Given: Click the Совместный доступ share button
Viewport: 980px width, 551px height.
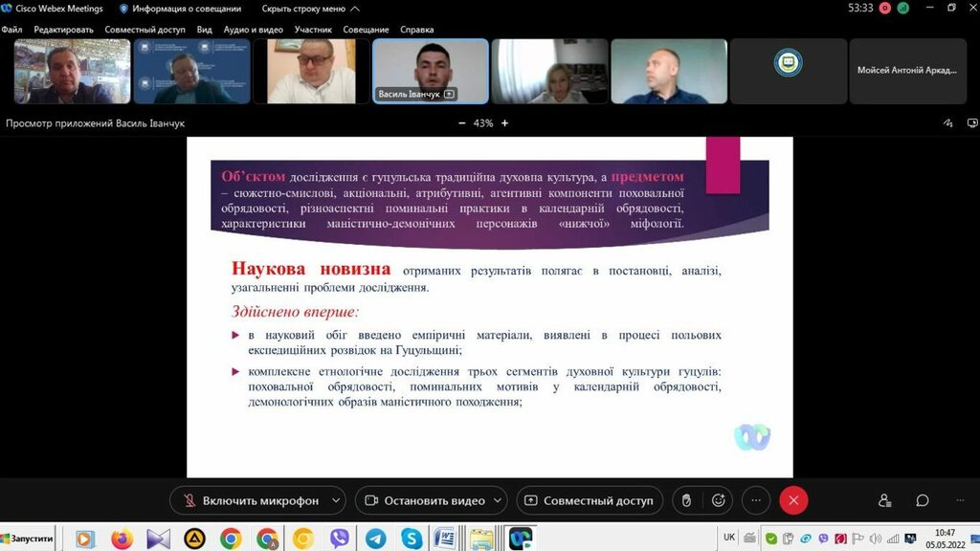Looking at the screenshot, I should (x=589, y=500).
